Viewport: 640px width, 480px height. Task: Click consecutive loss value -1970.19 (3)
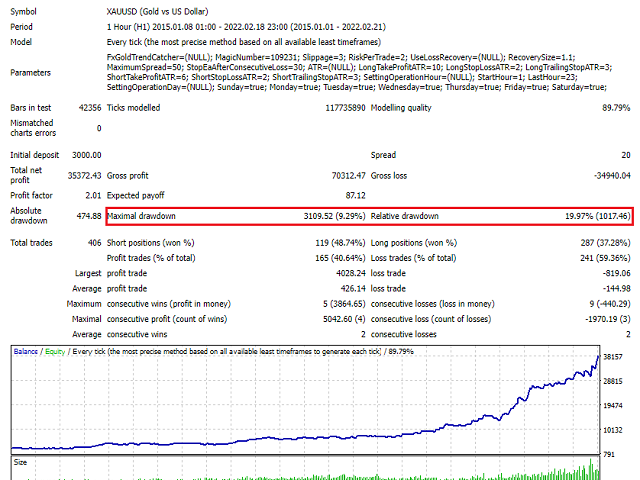click(x=608, y=319)
